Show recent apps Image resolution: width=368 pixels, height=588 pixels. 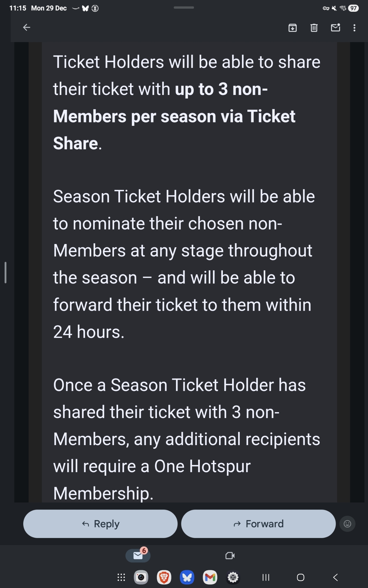[x=266, y=577]
